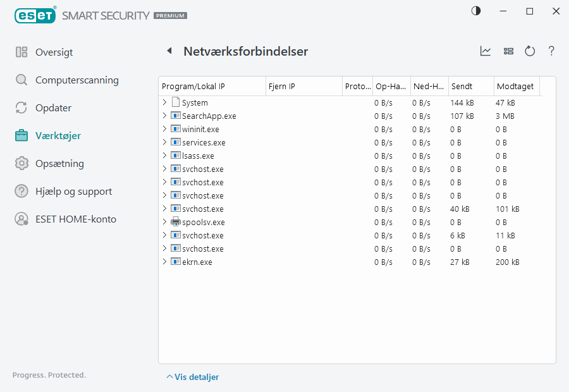The width and height of the screenshot is (569, 392).
Task: Click the list view layout icon
Action: pyautogui.click(x=508, y=51)
